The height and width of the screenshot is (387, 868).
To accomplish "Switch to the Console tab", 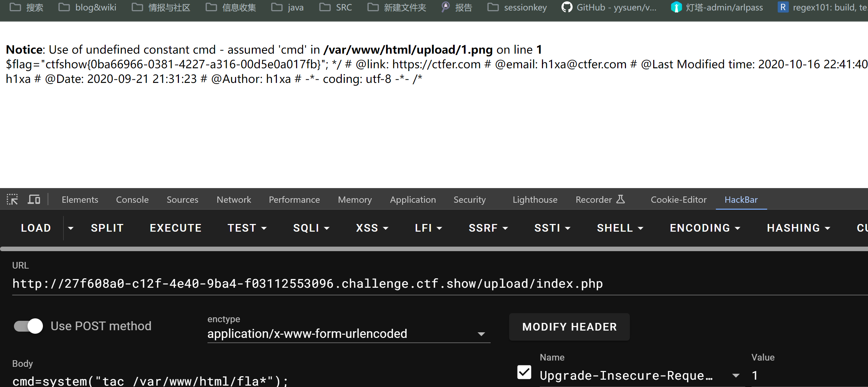I will coord(132,200).
